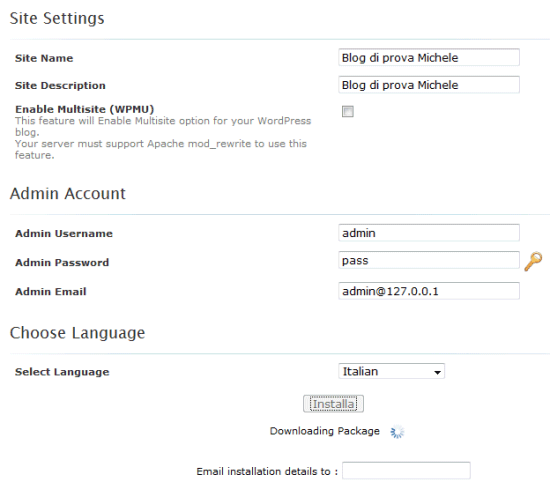Click the Site Description label
Screen dimensions: 550x497
click(x=60, y=86)
